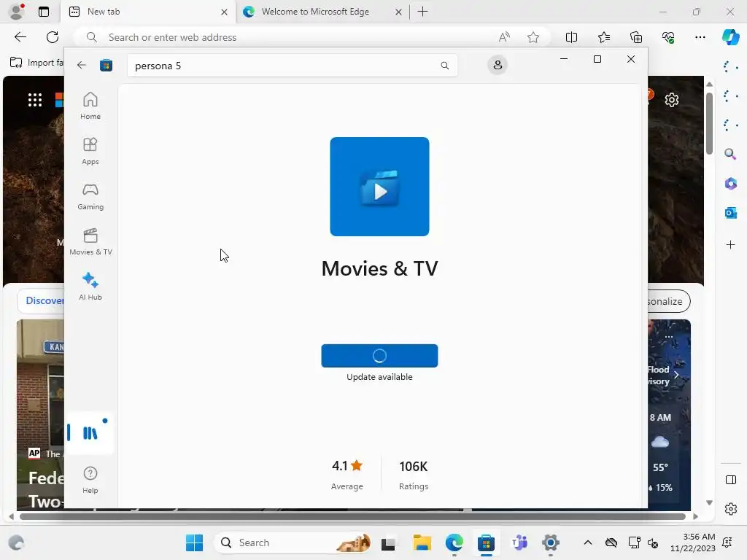Click Edge page horizontal scrollbar
Image resolution: width=747 pixels, height=560 pixels.
click(x=352, y=516)
